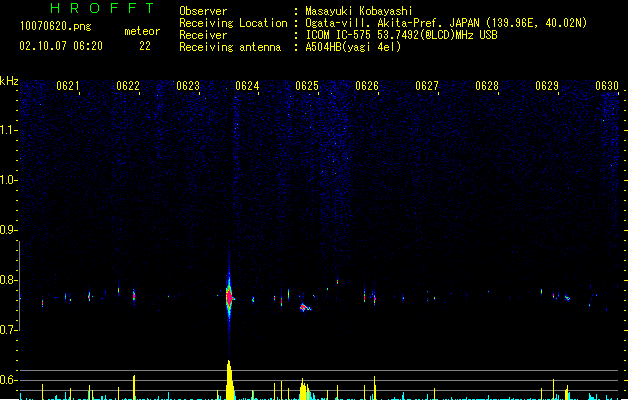629x400 pixels.
Task: Select ICOM IC-575 53.7492 MHz USB text
Action: [402, 35]
